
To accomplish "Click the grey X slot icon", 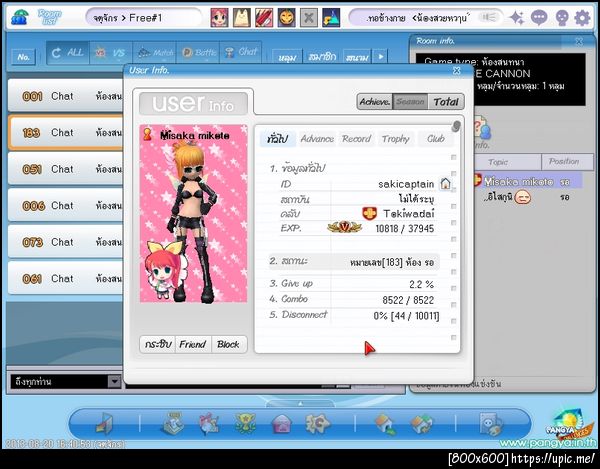I will 308,18.
